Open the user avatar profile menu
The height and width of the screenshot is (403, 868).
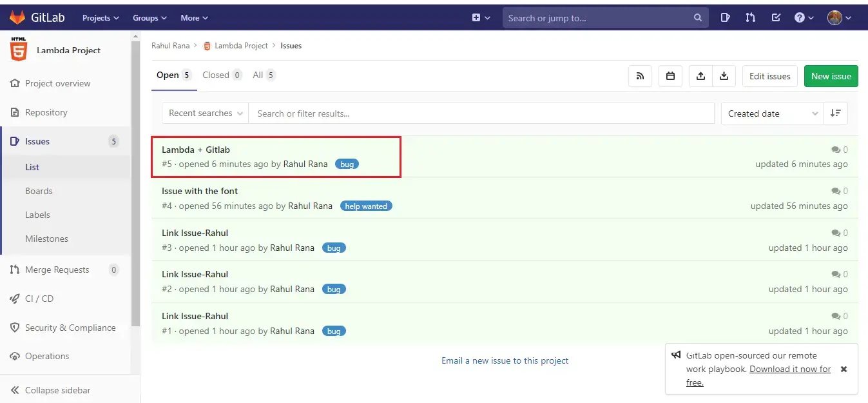[x=839, y=18]
